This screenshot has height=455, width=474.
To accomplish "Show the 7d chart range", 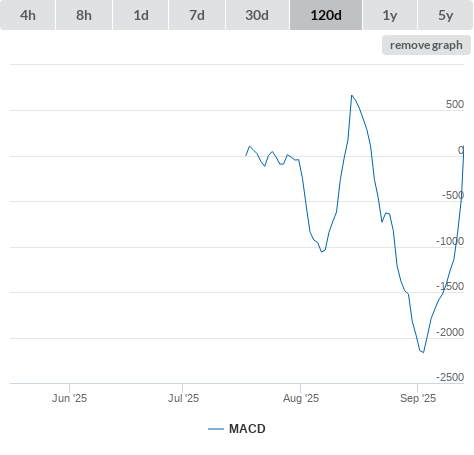I will [x=197, y=15].
